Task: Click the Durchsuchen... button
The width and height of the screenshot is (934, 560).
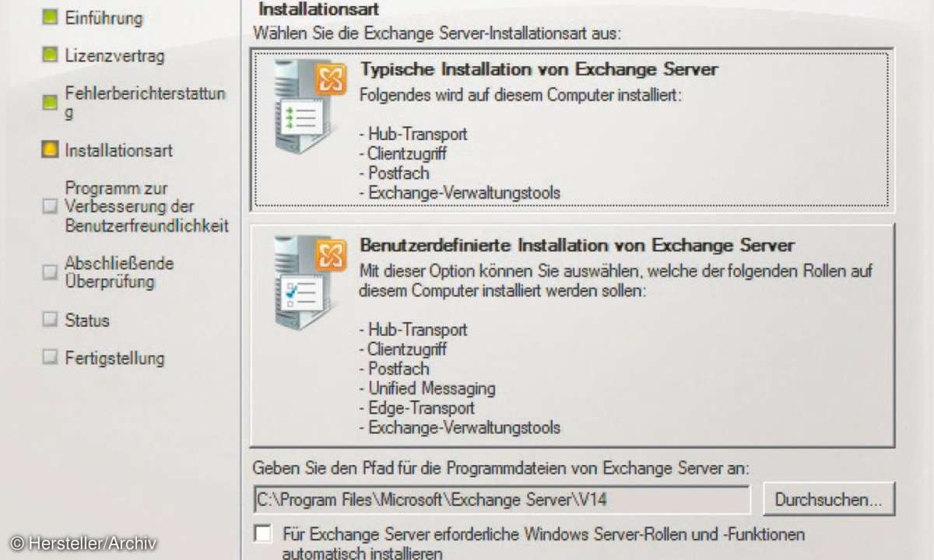Action: pyautogui.click(x=829, y=499)
